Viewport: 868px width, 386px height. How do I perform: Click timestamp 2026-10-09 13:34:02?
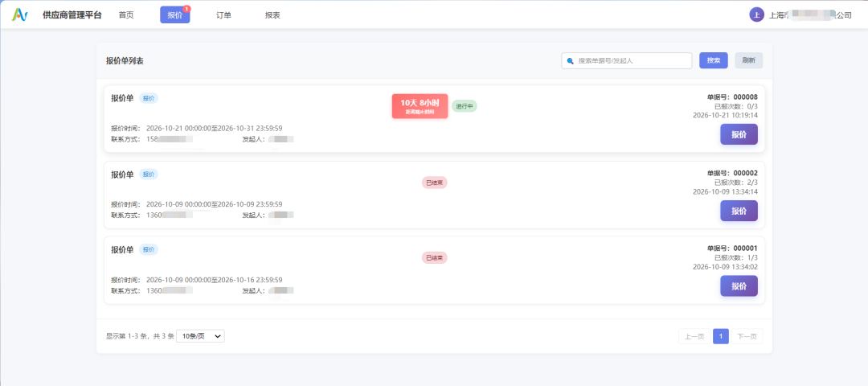click(x=725, y=267)
